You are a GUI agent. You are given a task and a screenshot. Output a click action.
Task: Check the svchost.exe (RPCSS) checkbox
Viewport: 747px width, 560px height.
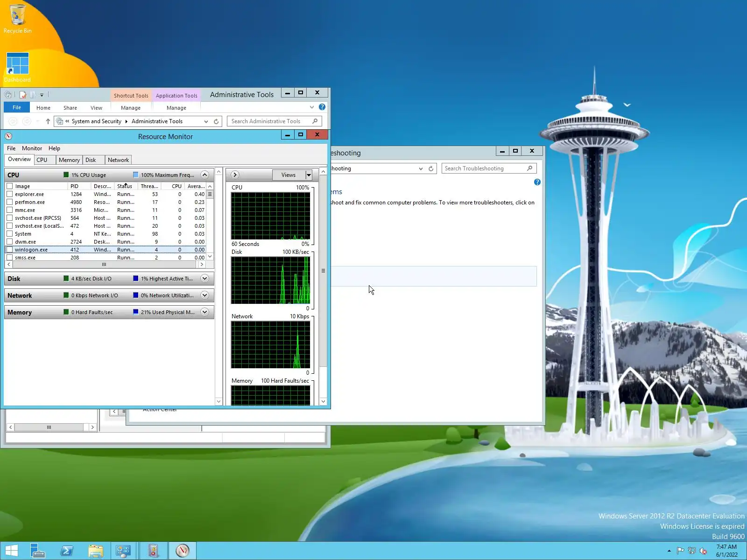coord(9,218)
